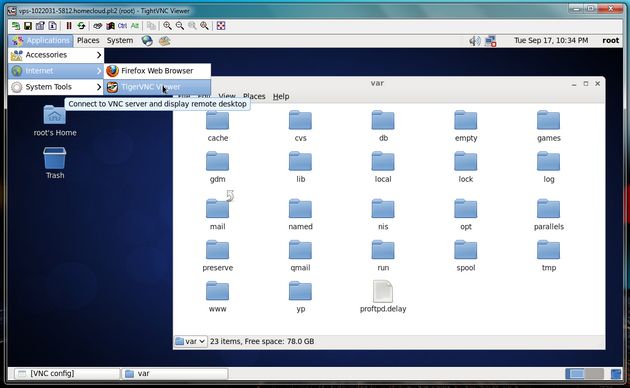This screenshot has width=630, height=388.
Task: Click the file transfer icon in TightVNC toolbar
Action: (x=151, y=26)
